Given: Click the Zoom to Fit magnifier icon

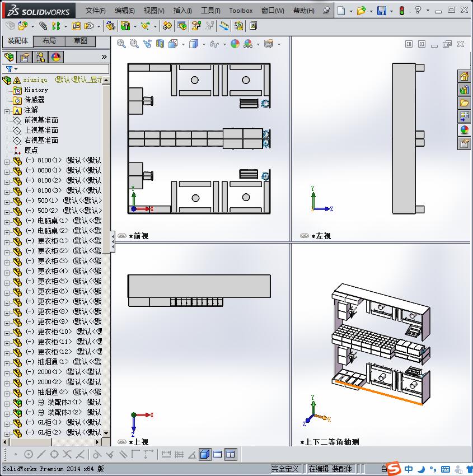Looking at the screenshot, I should 121,44.
